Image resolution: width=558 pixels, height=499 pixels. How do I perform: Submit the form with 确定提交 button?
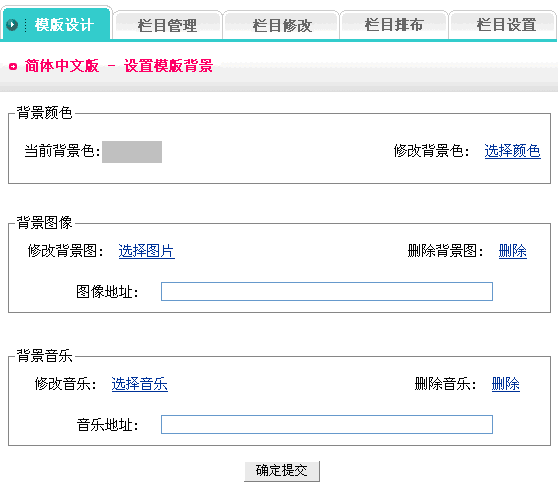pyautogui.click(x=282, y=471)
